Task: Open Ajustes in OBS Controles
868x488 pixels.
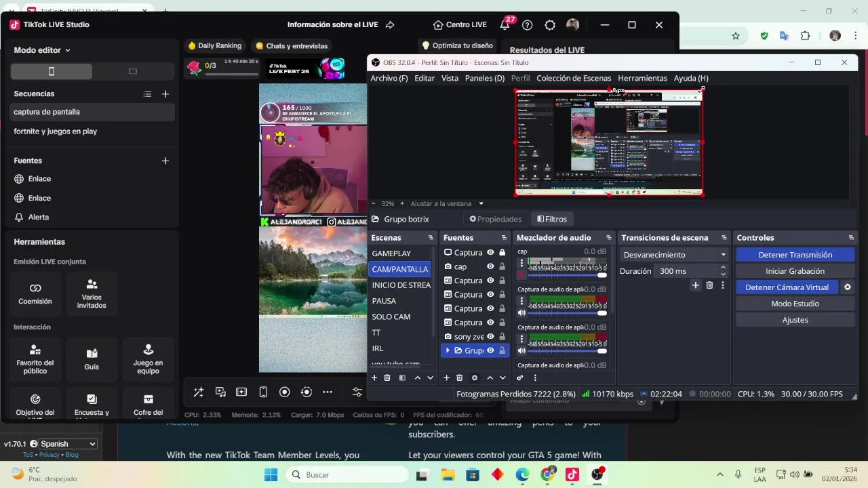Action: point(795,320)
